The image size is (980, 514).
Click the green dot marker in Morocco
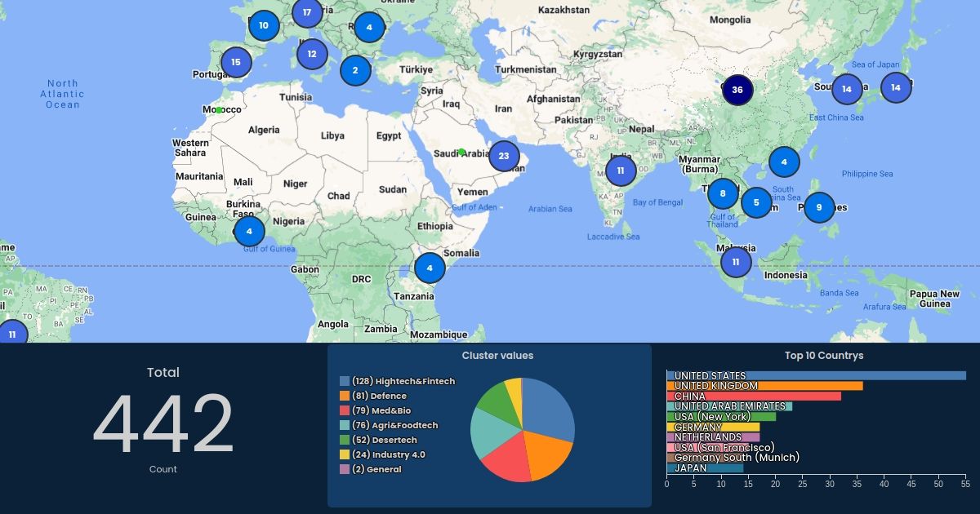coord(219,110)
